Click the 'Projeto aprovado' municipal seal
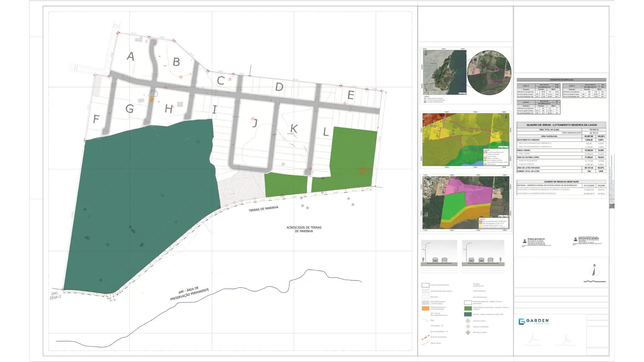 [525, 241]
